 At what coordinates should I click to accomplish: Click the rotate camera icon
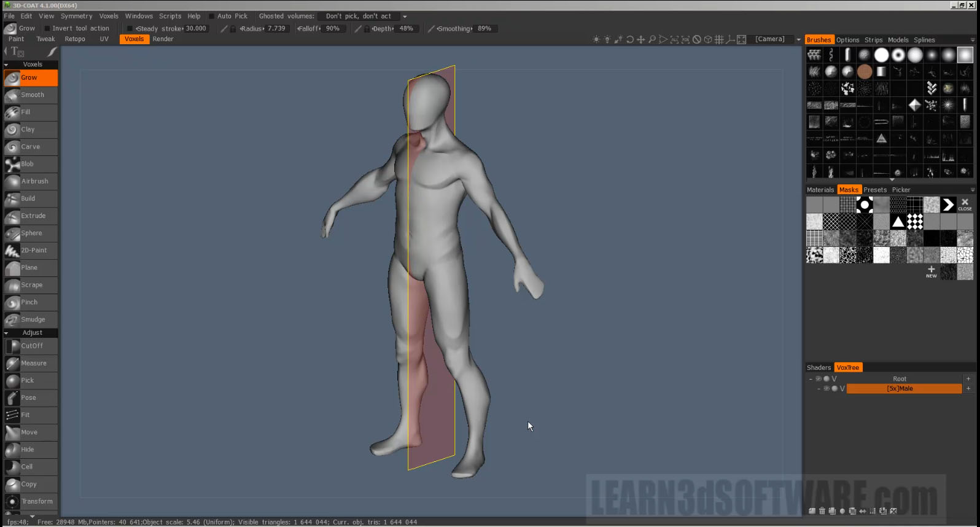(x=630, y=39)
